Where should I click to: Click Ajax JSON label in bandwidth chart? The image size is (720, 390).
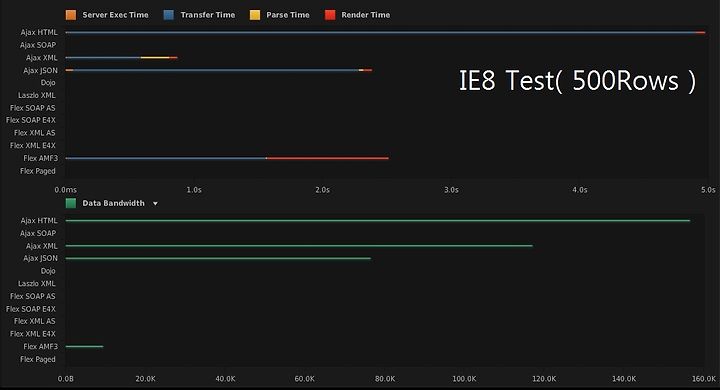tap(40, 258)
